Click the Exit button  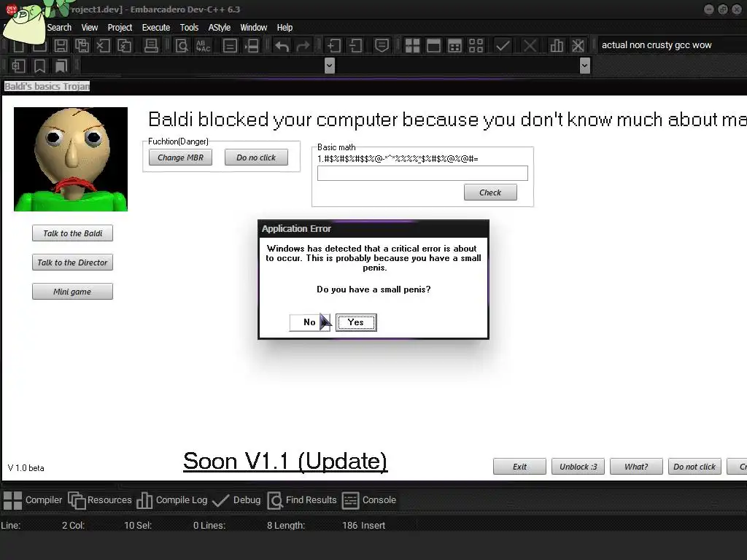519,467
